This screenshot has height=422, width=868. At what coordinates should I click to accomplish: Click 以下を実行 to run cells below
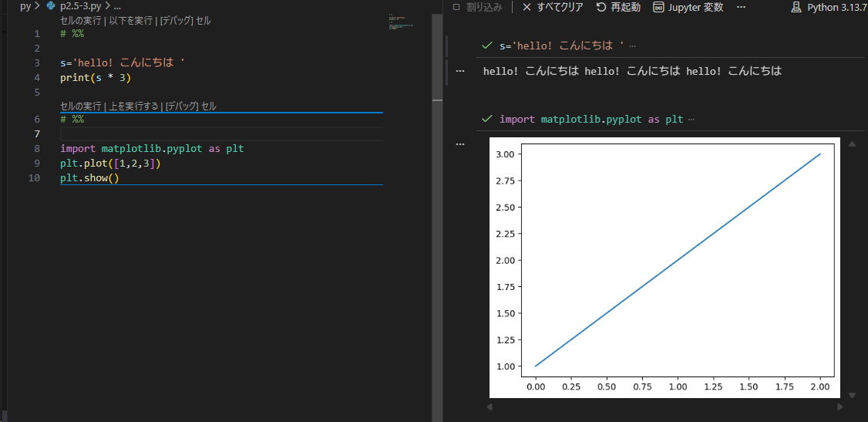point(129,21)
